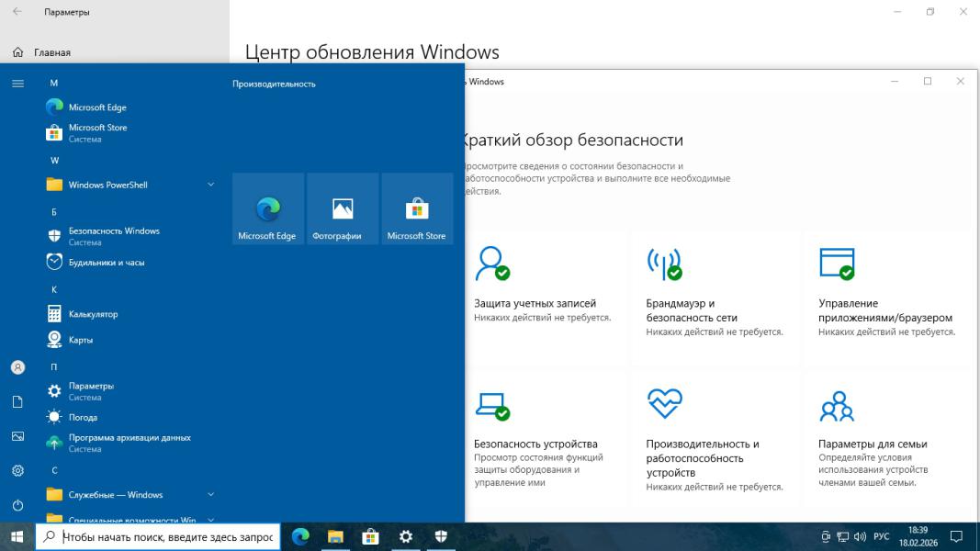Open the Фотографии tile
Image resolution: width=980 pixels, height=551 pixels.
tap(343, 208)
